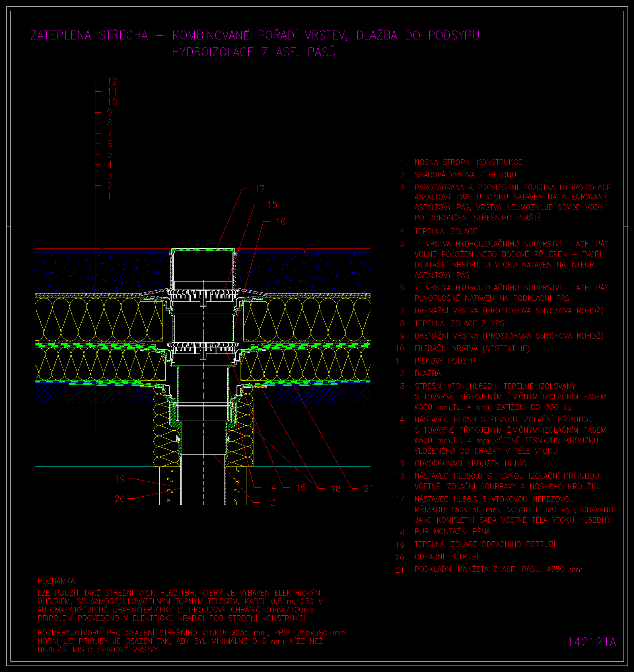This screenshot has height=672, width=634.
Task: Select the line '1. VRSTVA HYDROIZOLAČNÍHO SOUVRSTVÍ – ASF. PÁS'
Action: 512,244
